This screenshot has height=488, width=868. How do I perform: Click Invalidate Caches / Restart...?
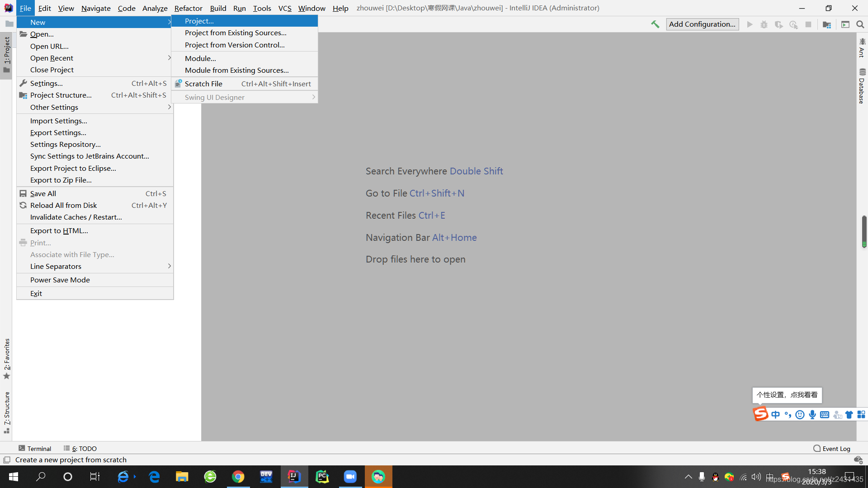95,217
